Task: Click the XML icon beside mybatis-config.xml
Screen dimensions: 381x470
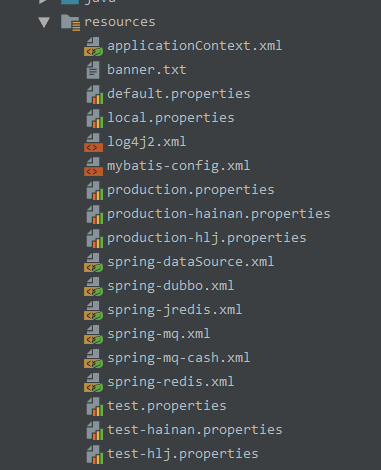Action: 93,166
